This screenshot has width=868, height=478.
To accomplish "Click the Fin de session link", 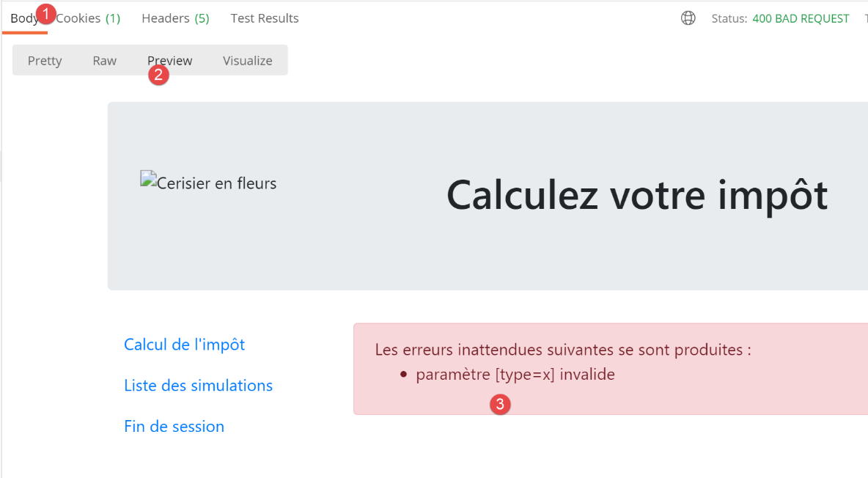I will pos(174,427).
